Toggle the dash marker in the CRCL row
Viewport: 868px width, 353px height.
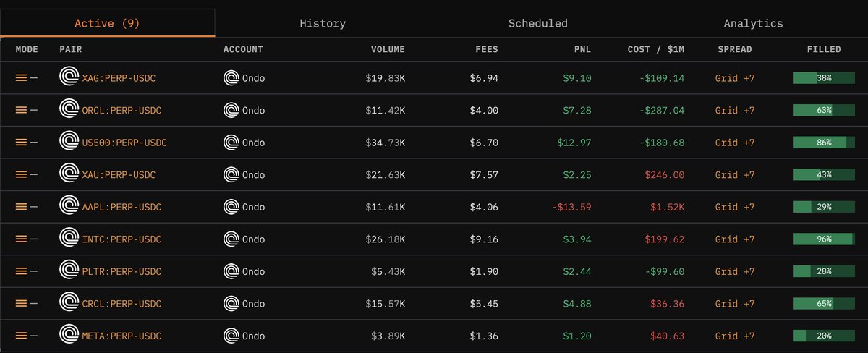(34, 303)
